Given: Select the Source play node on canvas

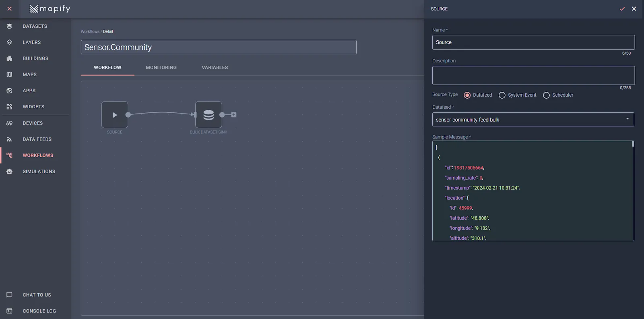Looking at the screenshot, I should coord(115,115).
